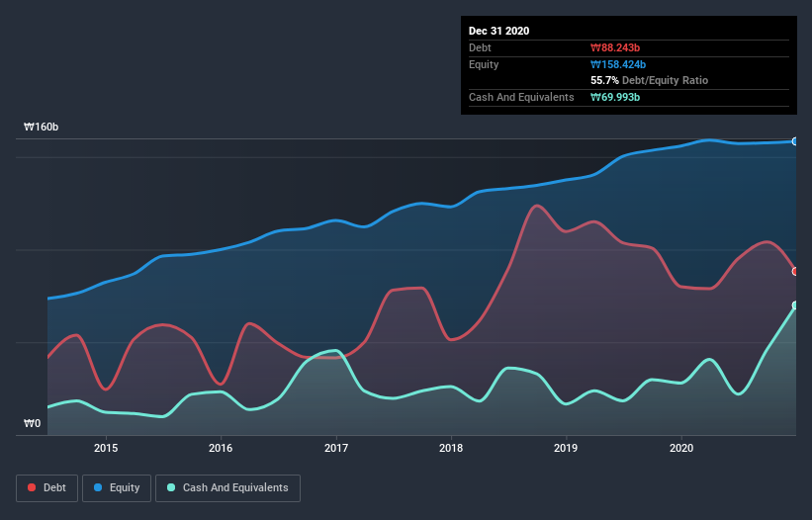Click the Dec 31 2020 tooltip date
The width and height of the screenshot is (812, 520).
point(498,31)
